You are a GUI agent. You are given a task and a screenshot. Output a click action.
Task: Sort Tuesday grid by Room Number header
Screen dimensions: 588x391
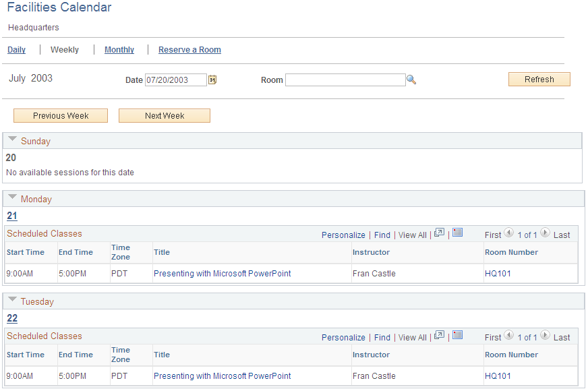512,355
